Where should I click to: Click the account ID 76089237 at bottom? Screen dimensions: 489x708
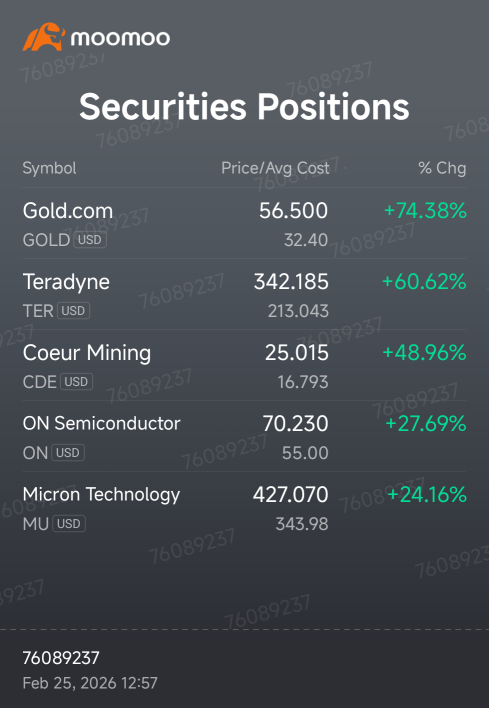tap(61, 658)
